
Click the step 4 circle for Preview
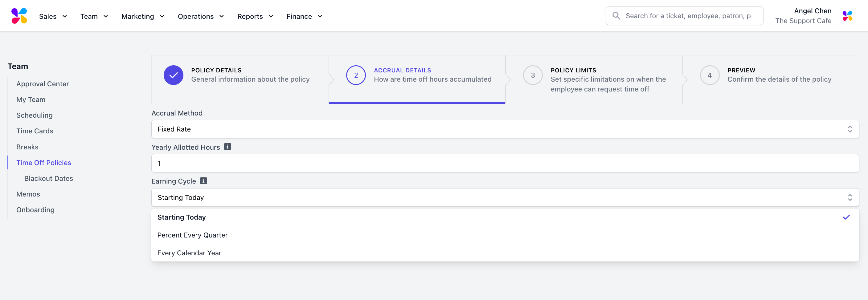click(x=710, y=75)
